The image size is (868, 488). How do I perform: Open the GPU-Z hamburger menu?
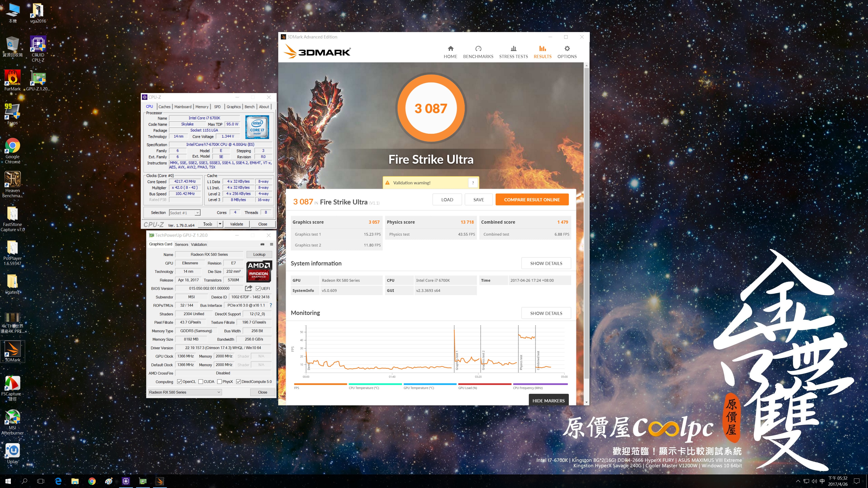pyautogui.click(x=271, y=244)
